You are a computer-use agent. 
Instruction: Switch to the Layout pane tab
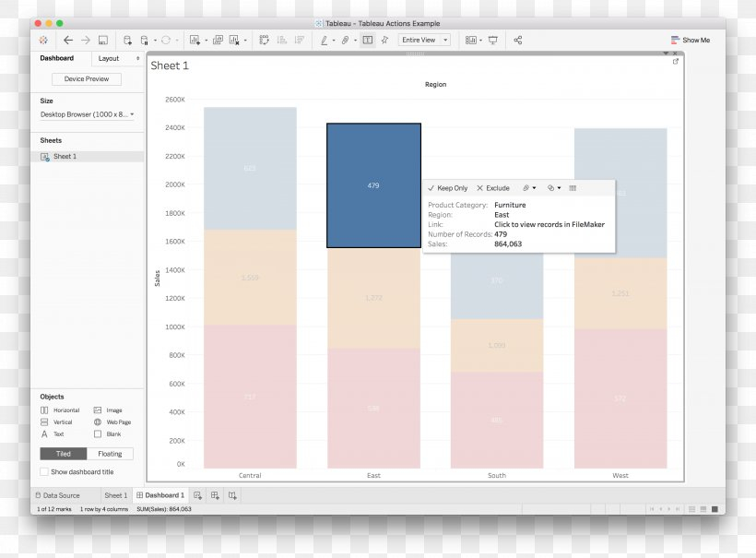click(x=109, y=58)
